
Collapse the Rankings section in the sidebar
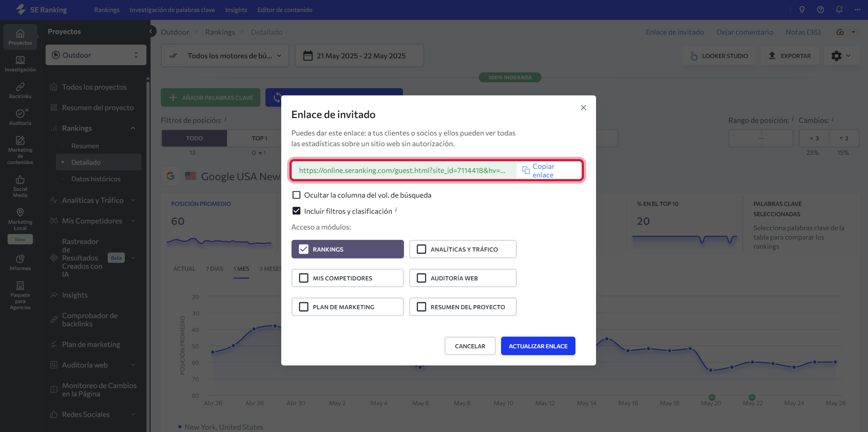pos(133,128)
